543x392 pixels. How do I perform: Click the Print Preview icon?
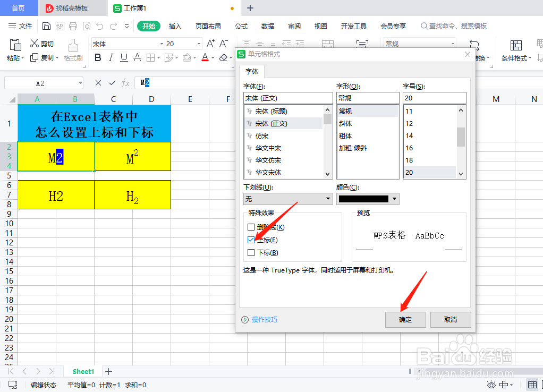point(87,26)
